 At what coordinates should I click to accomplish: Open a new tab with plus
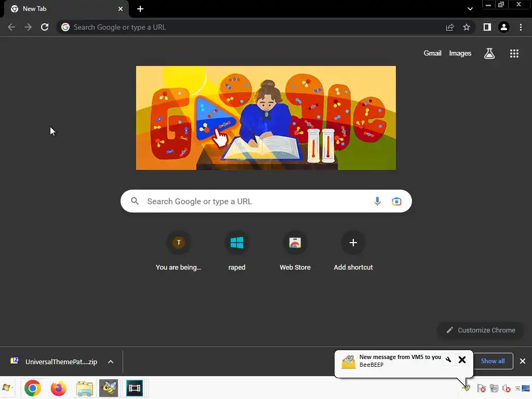coord(140,9)
